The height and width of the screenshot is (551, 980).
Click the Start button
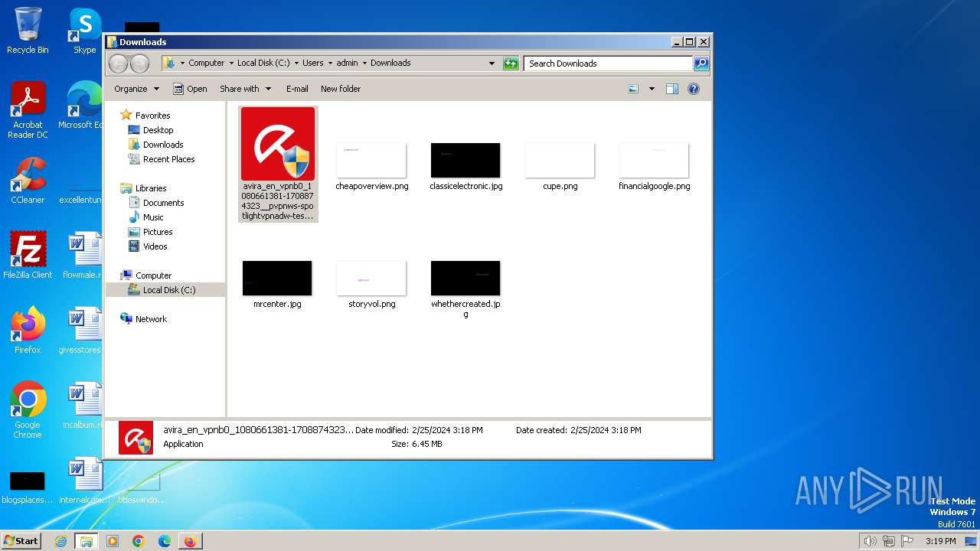coord(21,540)
